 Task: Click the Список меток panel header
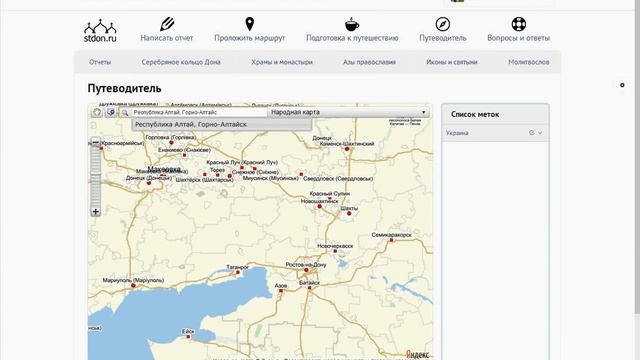496,114
